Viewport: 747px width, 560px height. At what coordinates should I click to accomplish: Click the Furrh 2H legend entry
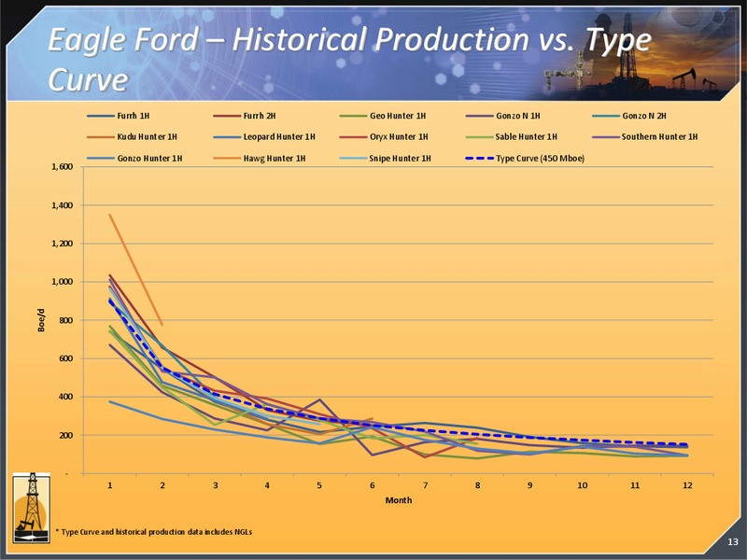(x=245, y=116)
